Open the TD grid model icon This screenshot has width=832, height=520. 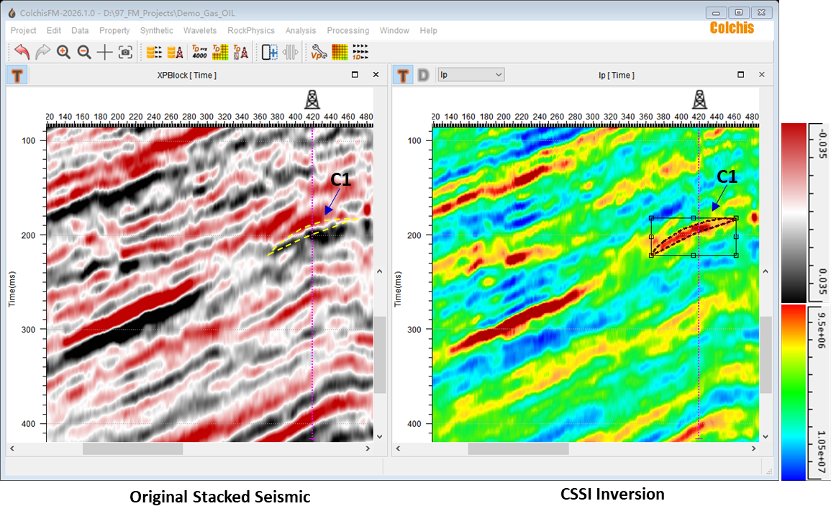pos(220,52)
